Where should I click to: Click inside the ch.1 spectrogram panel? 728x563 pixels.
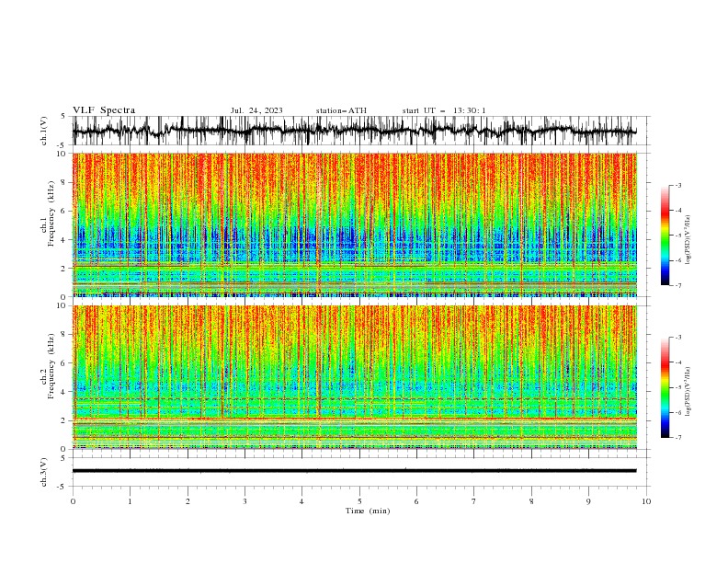(355, 224)
